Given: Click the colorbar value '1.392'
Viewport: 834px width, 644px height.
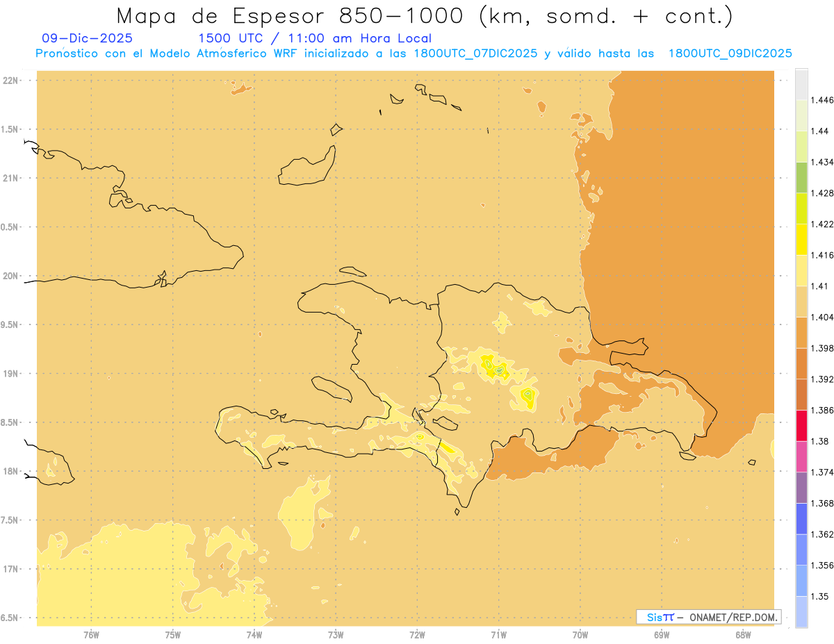Looking at the screenshot, I should pyautogui.click(x=821, y=379).
